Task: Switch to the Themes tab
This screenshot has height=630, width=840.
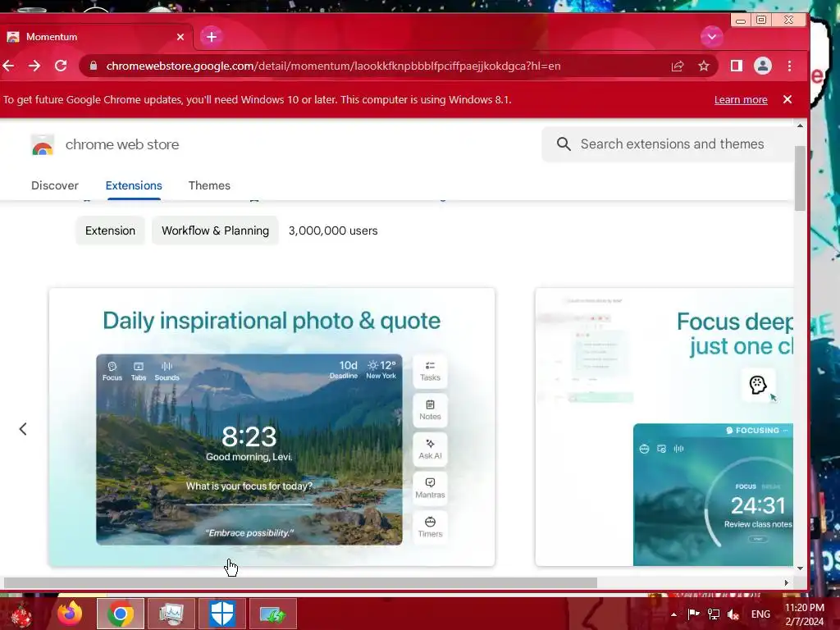Action: (x=209, y=185)
